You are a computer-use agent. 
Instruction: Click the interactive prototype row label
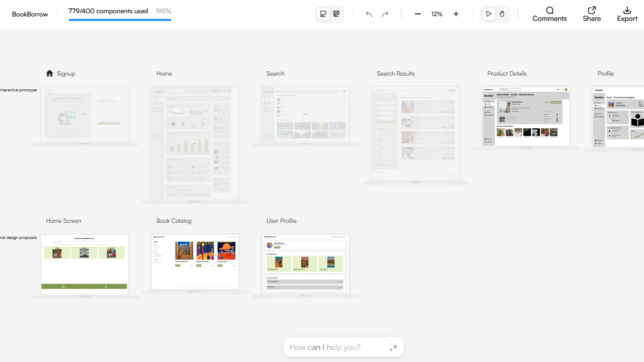point(19,90)
